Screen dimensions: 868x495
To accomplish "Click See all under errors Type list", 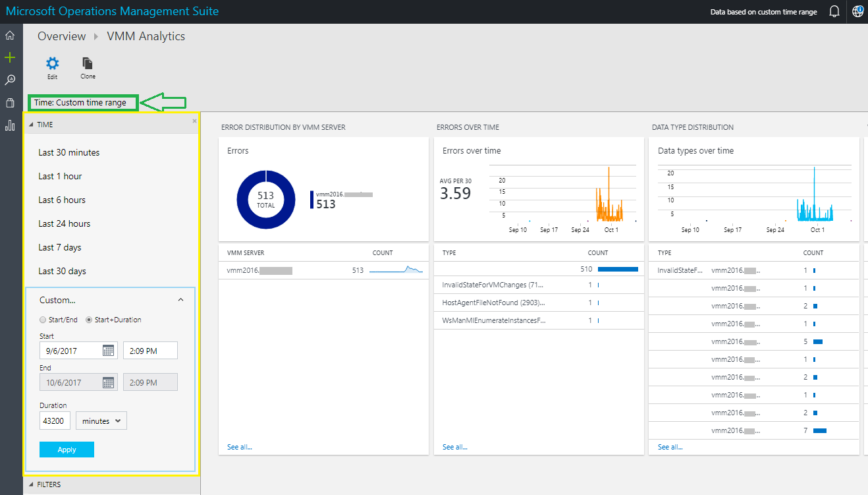I will [454, 447].
